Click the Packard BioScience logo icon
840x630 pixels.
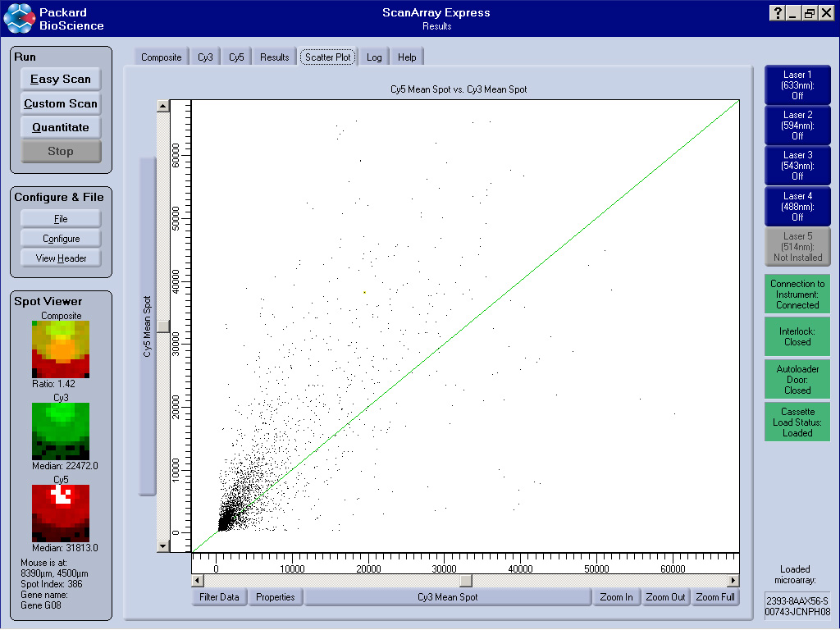tap(20, 18)
